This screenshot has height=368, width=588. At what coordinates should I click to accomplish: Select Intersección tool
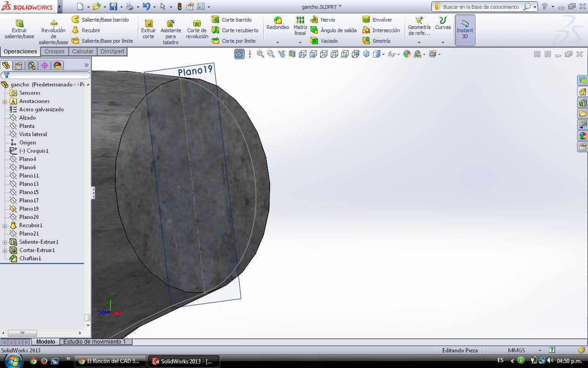[381, 30]
